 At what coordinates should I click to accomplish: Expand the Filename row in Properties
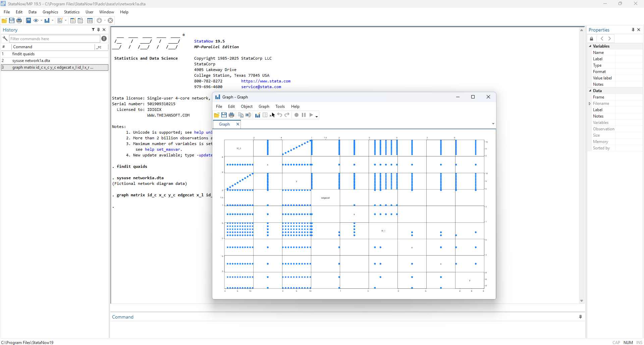point(590,103)
